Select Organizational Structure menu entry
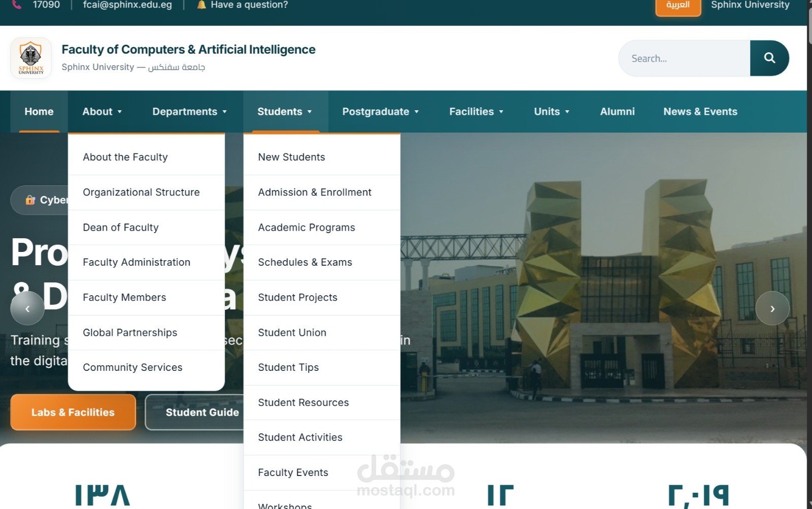The width and height of the screenshot is (812, 509). (146, 192)
